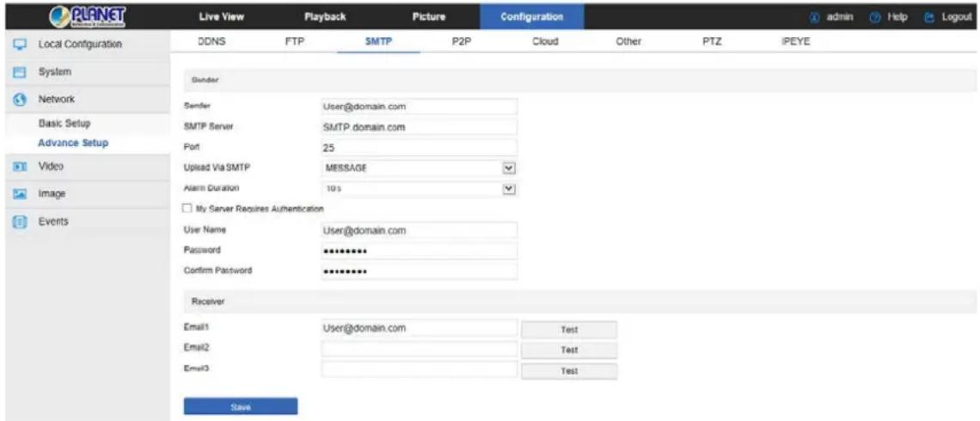This screenshot has height=421, width=980.
Task: Click the Password input field
Action: (419, 251)
